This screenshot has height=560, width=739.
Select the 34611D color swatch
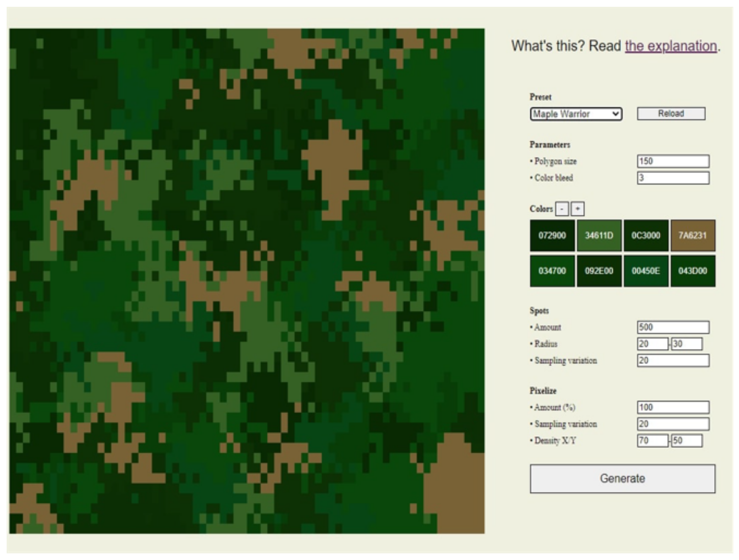(x=599, y=236)
